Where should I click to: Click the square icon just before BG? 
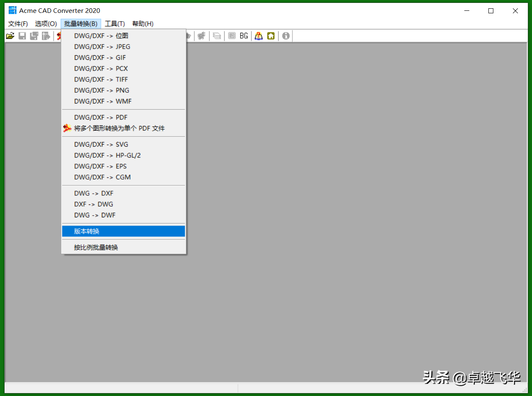[232, 36]
